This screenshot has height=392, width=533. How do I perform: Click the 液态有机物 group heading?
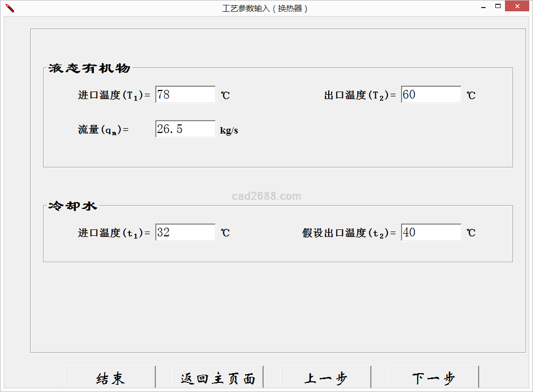[89, 68]
